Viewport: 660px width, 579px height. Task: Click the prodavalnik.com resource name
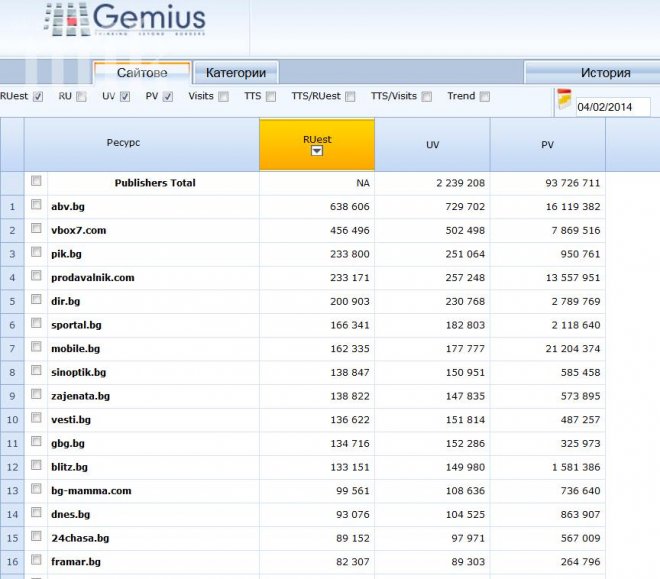tap(93, 278)
